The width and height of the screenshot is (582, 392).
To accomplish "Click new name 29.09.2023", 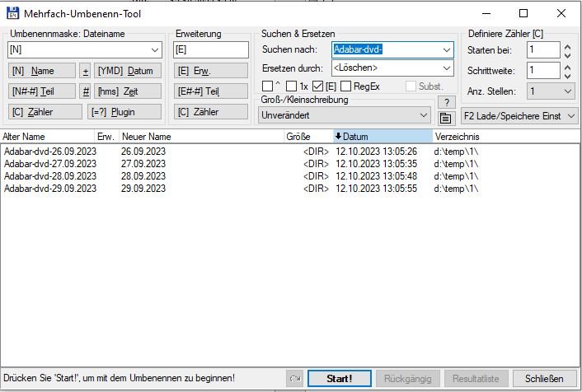I will click(143, 189).
